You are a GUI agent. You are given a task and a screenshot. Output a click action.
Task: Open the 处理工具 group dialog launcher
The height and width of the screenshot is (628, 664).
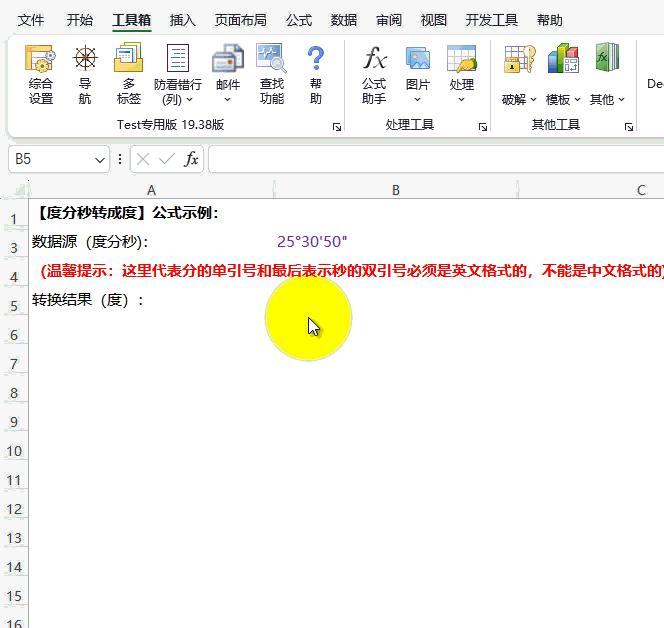(483, 127)
